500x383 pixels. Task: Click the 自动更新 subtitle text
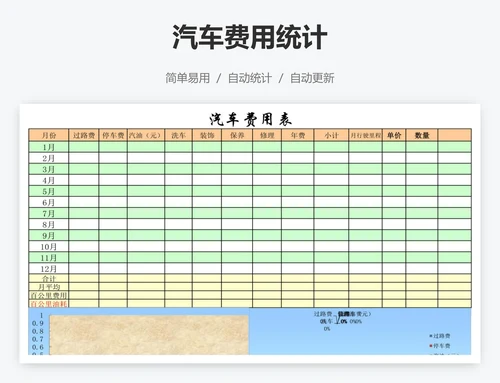click(312, 78)
